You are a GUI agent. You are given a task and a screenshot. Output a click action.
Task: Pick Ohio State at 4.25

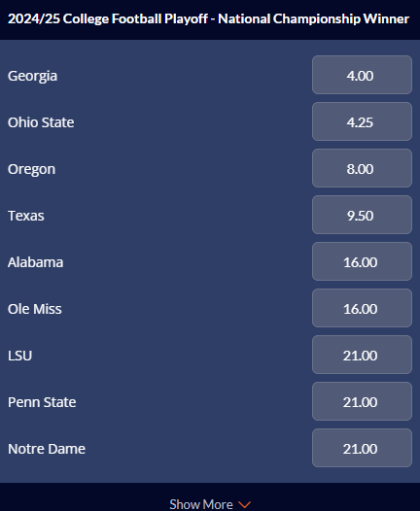tap(362, 121)
